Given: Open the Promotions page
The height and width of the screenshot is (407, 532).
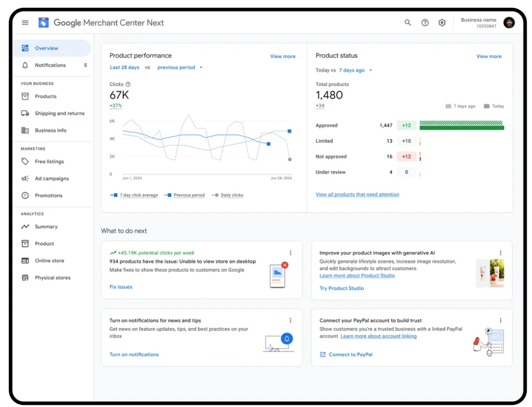Looking at the screenshot, I should [52, 196].
